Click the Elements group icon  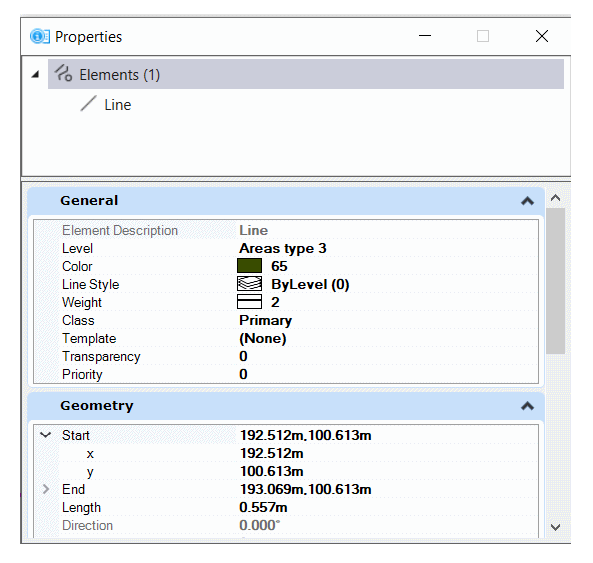pos(63,73)
